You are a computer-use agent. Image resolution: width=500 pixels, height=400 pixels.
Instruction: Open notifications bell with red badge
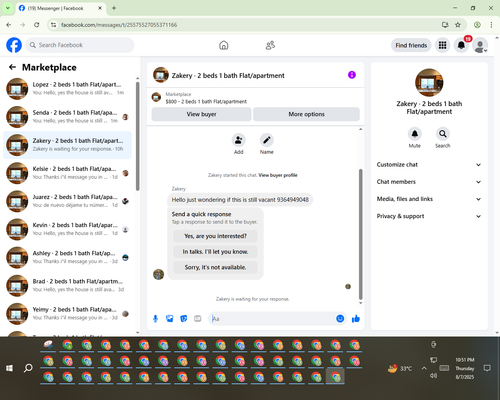(x=461, y=45)
